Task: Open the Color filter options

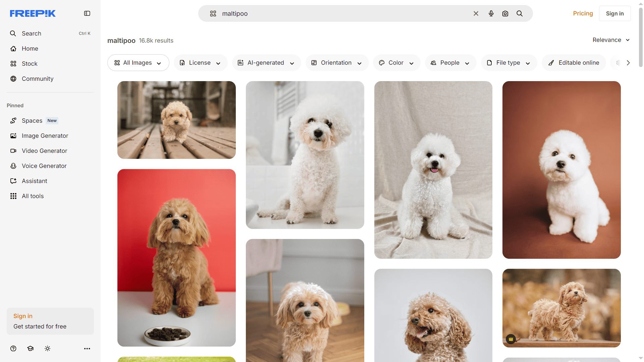Action: point(396,63)
